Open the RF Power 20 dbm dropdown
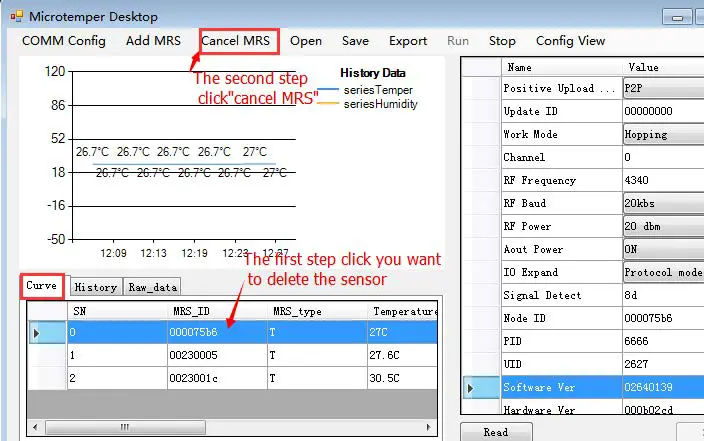This screenshot has width=704, height=441. pyautogui.click(x=663, y=226)
